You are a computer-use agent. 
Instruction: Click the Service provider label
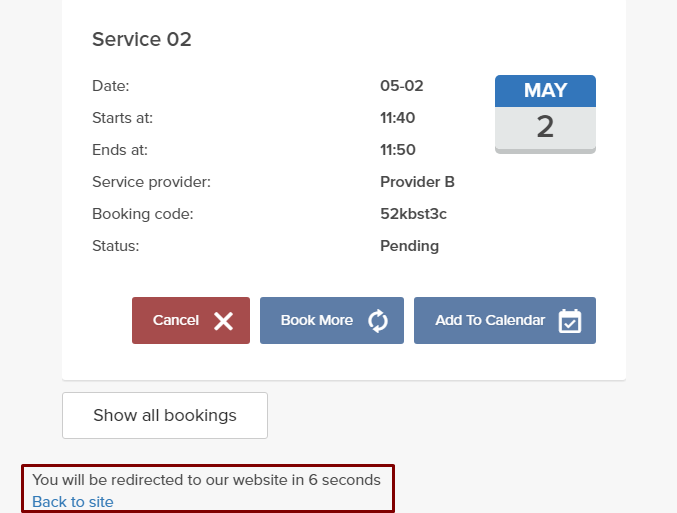pyautogui.click(x=151, y=182)
